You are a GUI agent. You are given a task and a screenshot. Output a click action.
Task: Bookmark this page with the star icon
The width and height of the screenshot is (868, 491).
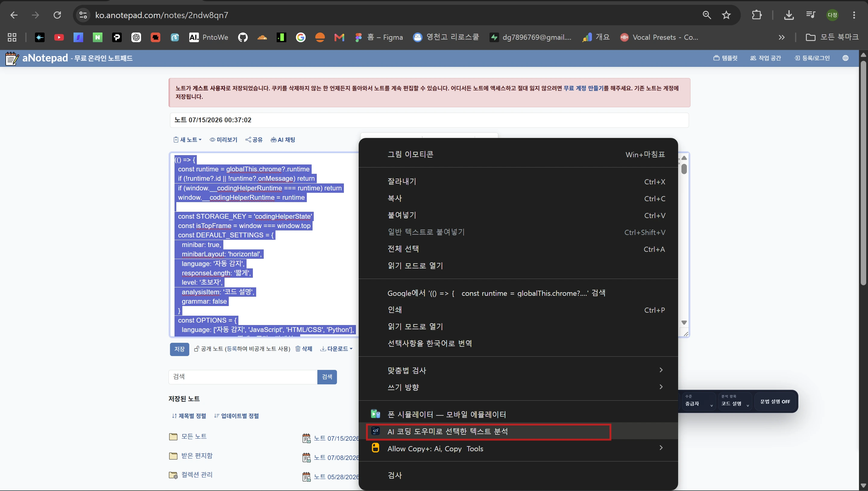pyautogui.click(x=726, y=15)
